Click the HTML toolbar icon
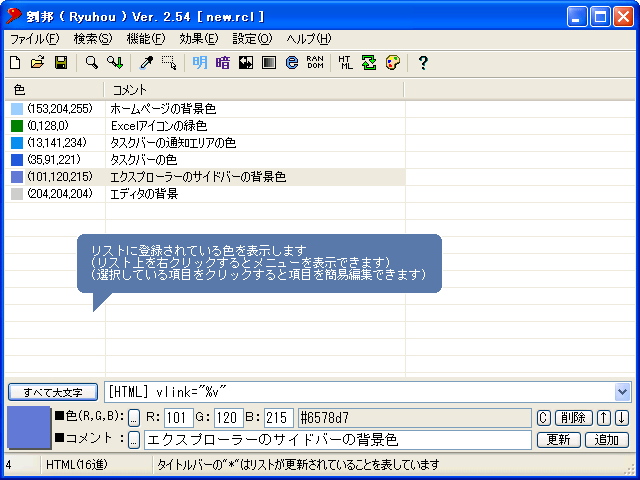The height and width of the screenshot is (480, 640). point(346,63)
